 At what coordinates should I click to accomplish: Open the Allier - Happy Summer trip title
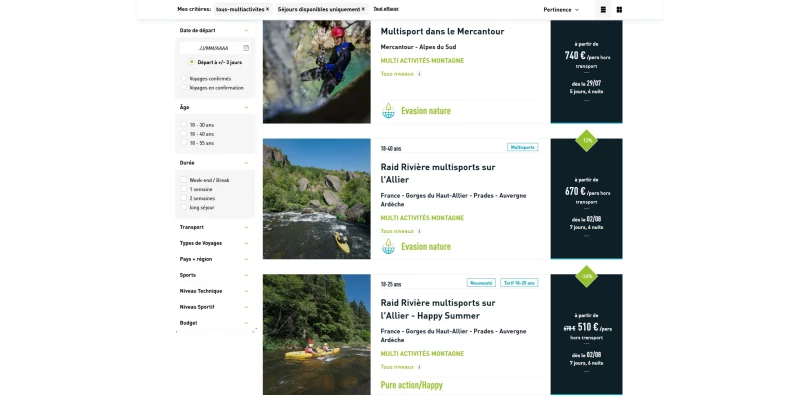438,309
